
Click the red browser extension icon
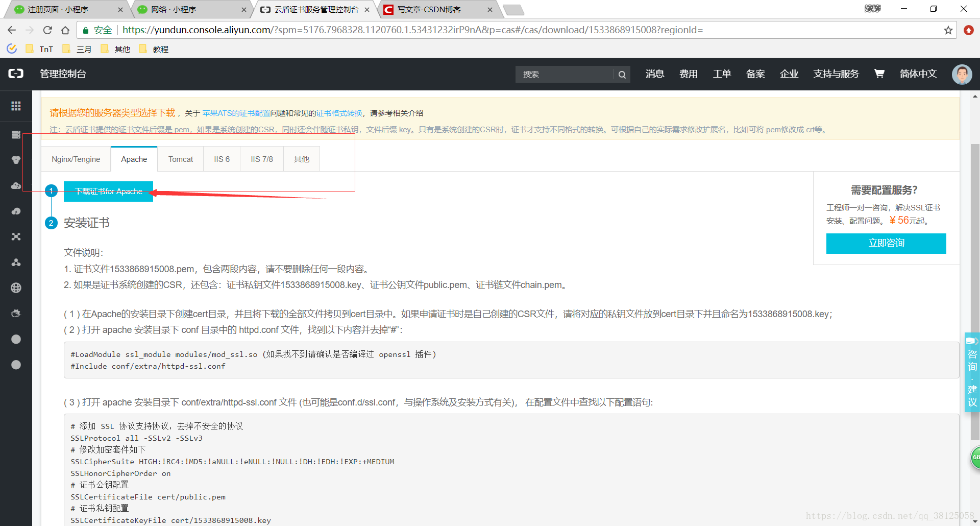pos(968,30)
